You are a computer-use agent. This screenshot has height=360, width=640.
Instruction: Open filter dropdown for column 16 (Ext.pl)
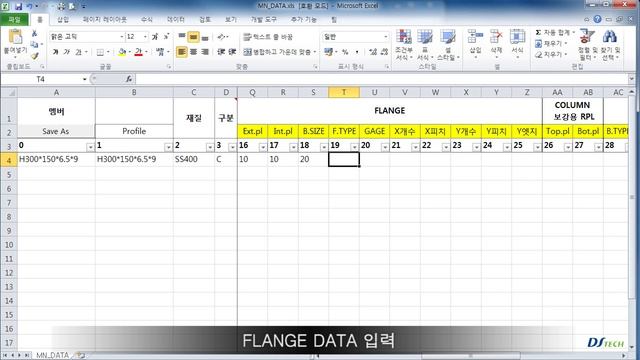263,147
